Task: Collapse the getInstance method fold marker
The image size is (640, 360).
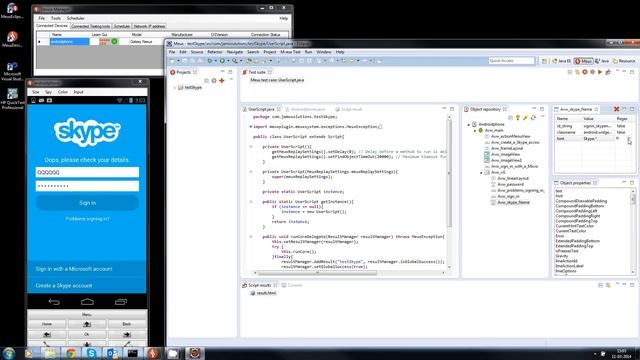Action: (x=251, y=202)
